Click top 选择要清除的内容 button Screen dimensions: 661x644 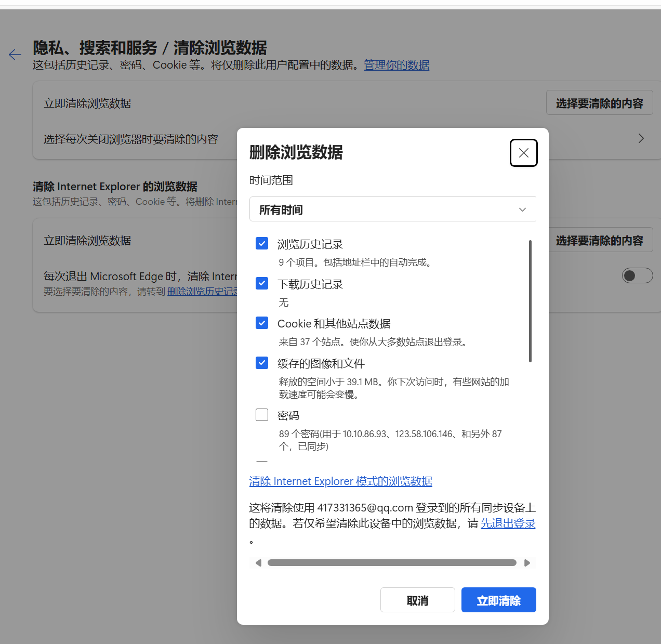tap(599, 103)
